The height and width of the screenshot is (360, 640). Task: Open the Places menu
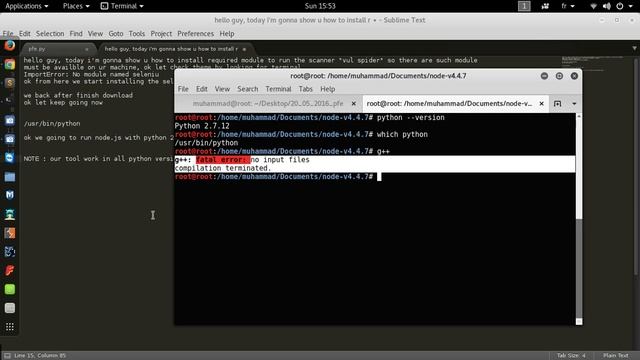76,6
